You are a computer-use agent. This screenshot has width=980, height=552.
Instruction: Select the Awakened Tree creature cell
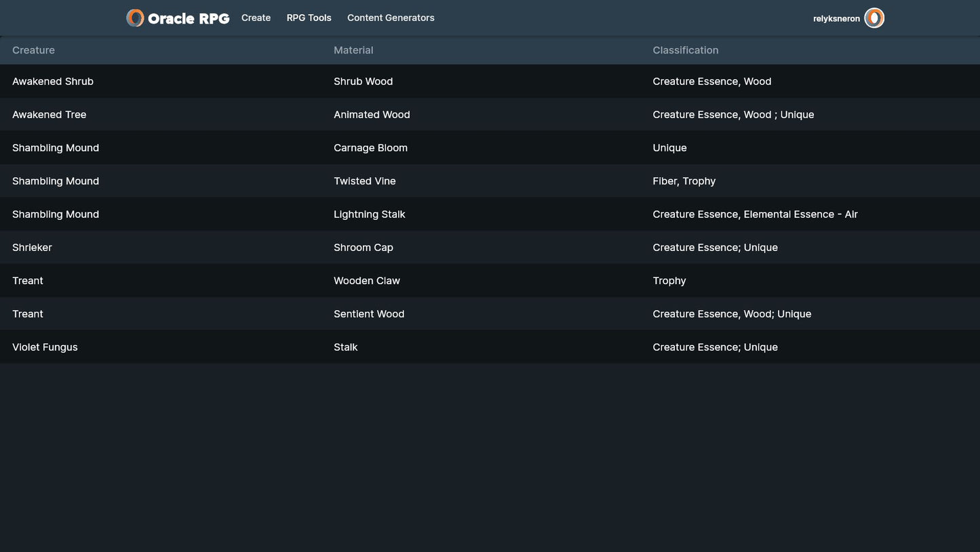[50, 115]
